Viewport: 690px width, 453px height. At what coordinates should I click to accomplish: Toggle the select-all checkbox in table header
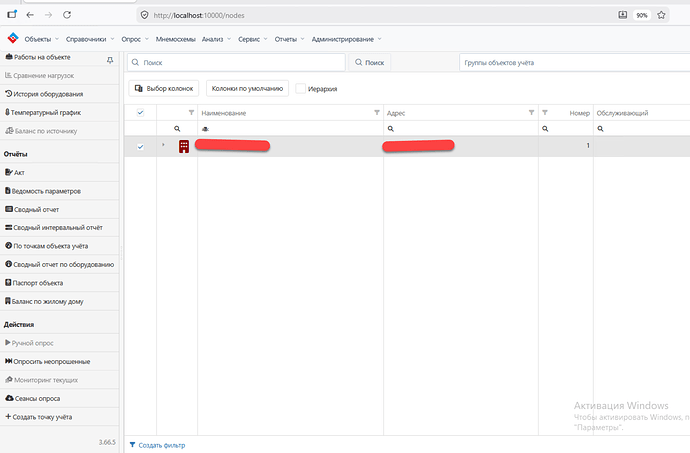pos(140,113)
